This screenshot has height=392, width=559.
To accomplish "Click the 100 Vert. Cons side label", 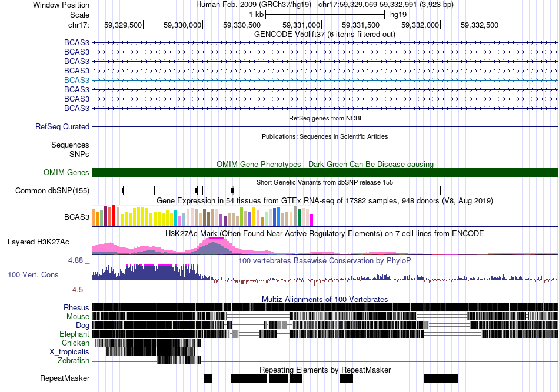I will [x=33, y=275].
